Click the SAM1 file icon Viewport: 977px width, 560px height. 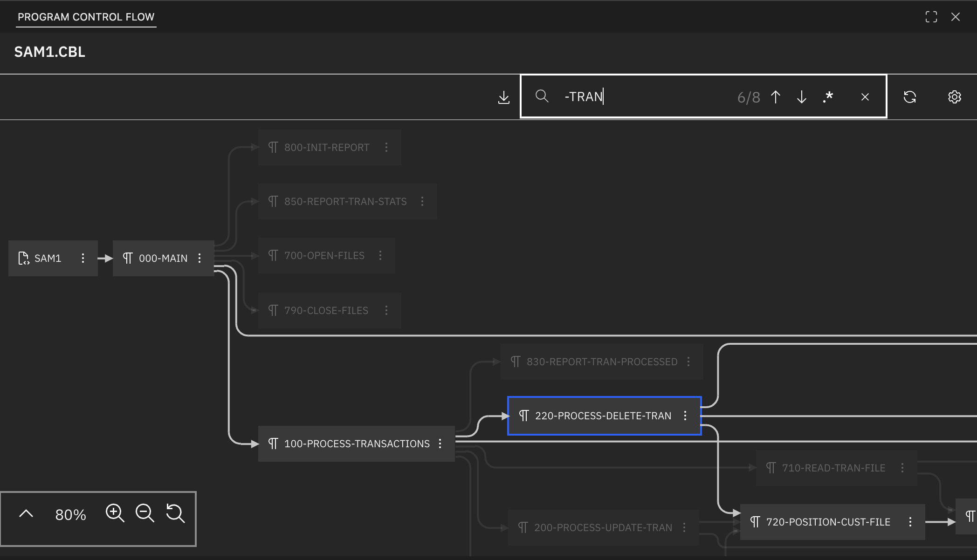(x=23, y=258)
